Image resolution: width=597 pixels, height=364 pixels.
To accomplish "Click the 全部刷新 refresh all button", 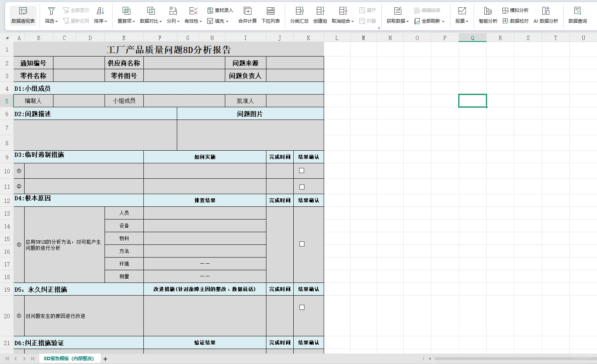I will point(429,21).
